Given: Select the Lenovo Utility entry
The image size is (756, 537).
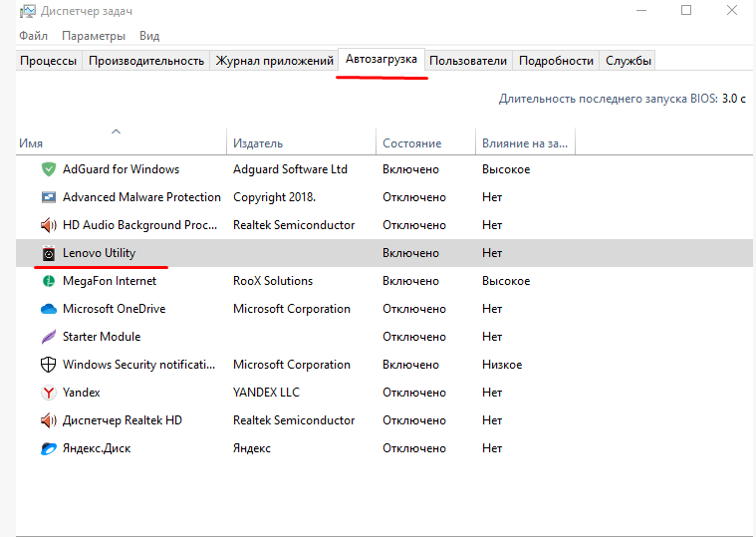Looking at the screenshot, I should coord(99,253).
